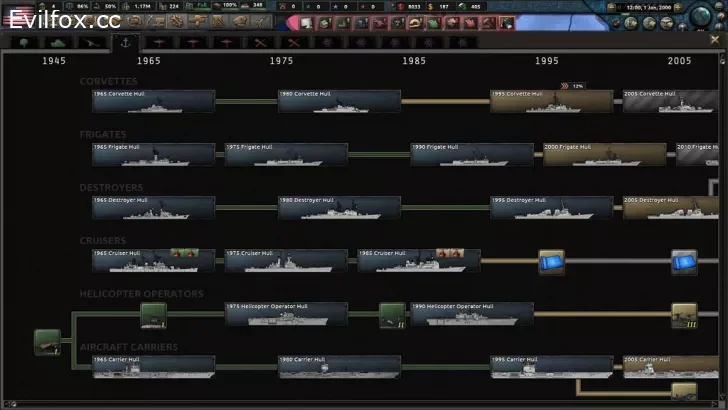Click the green root naval technology icon
Viewport: 728px width, 410px height.
tap(47, 342)
